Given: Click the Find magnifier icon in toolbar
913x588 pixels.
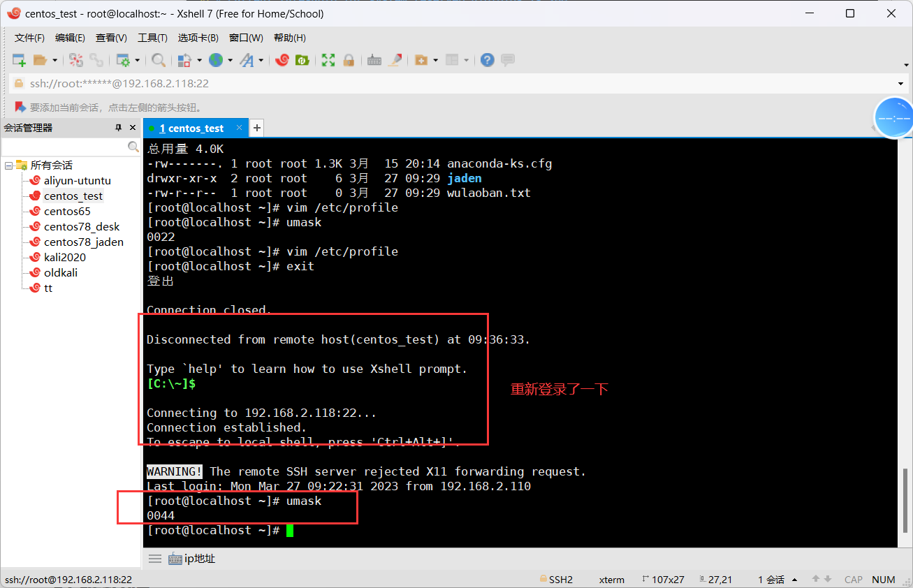Looking at the screenshot, I should (159, 61).
